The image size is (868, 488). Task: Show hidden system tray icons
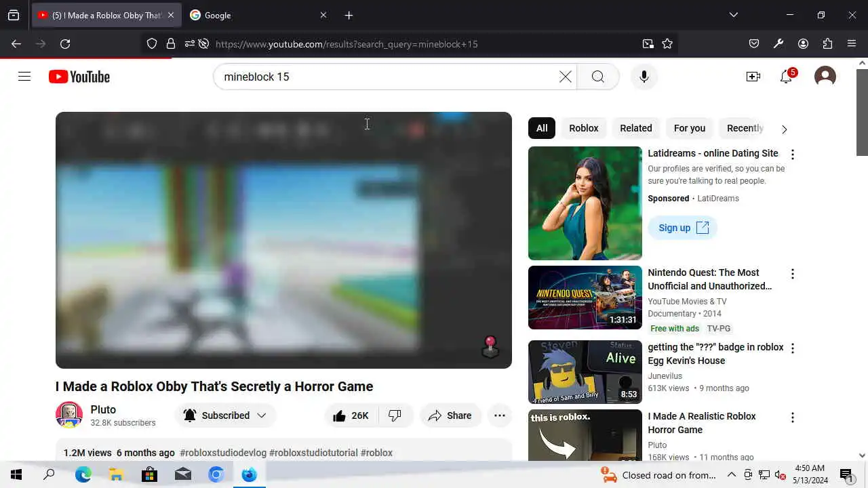pos(732,474)
